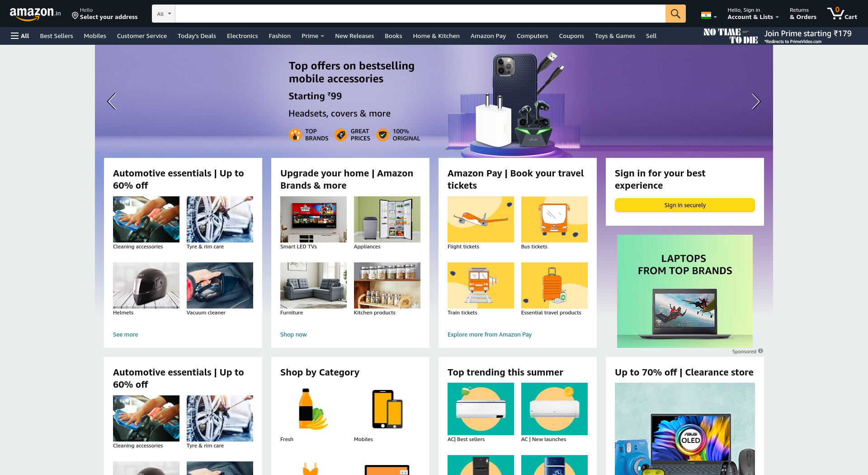The width and height of the screenshot is (868, 475).
Task: Open Fashion in nav bar
Action: (279, 36)
